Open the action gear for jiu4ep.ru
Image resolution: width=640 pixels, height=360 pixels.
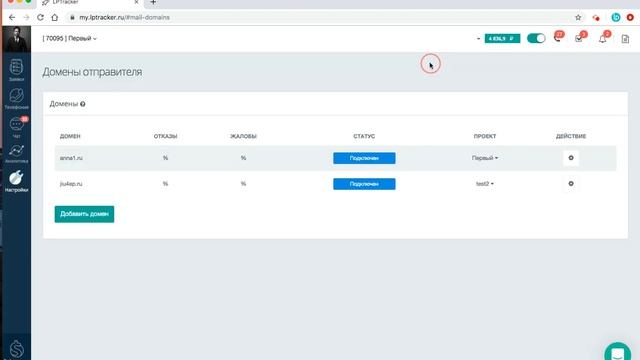click(571, 184)
